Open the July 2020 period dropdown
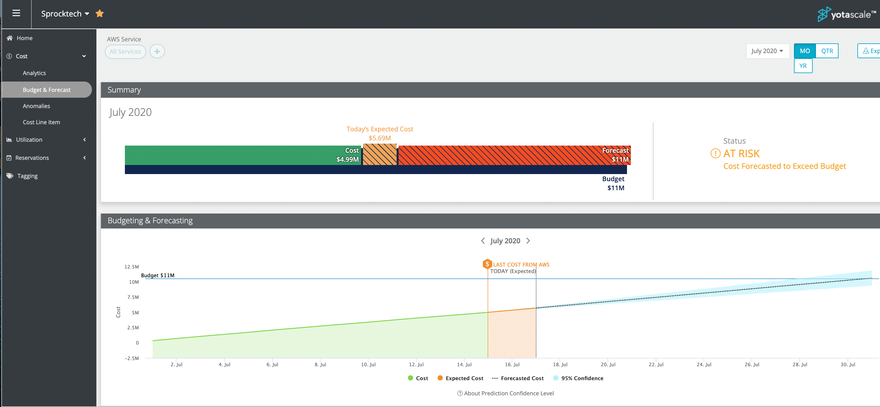This screenshot has width=880, height=407. click(x=766, y=50)
